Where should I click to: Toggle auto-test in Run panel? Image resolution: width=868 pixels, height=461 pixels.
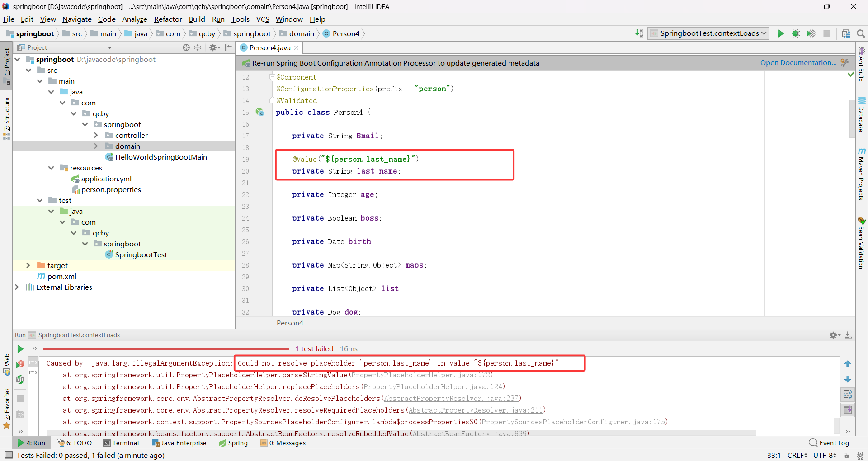[20, 380]
